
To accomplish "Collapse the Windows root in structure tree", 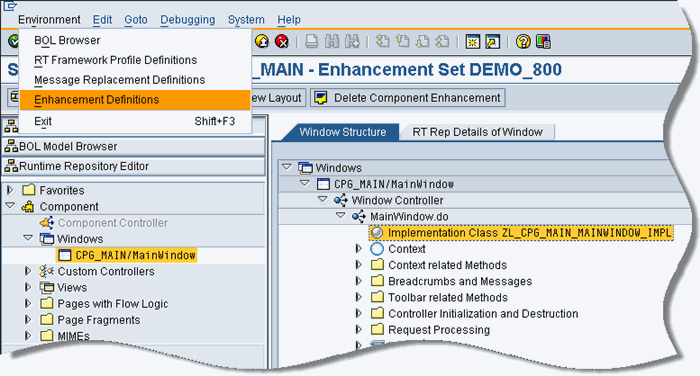I will point(287,167).
